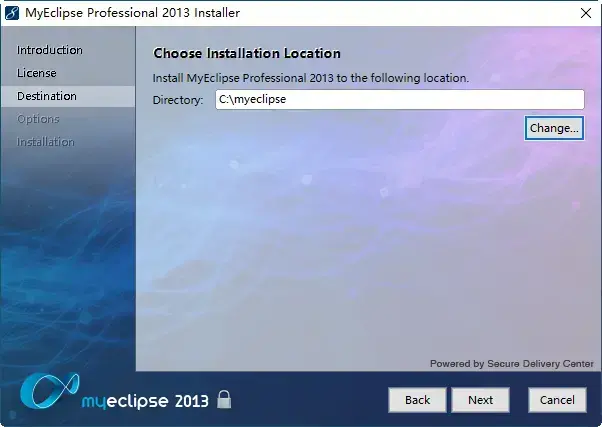The image size is (602, 427).
Task: Close the installer window
Action: pyautogui.click(x=586, y=13)
